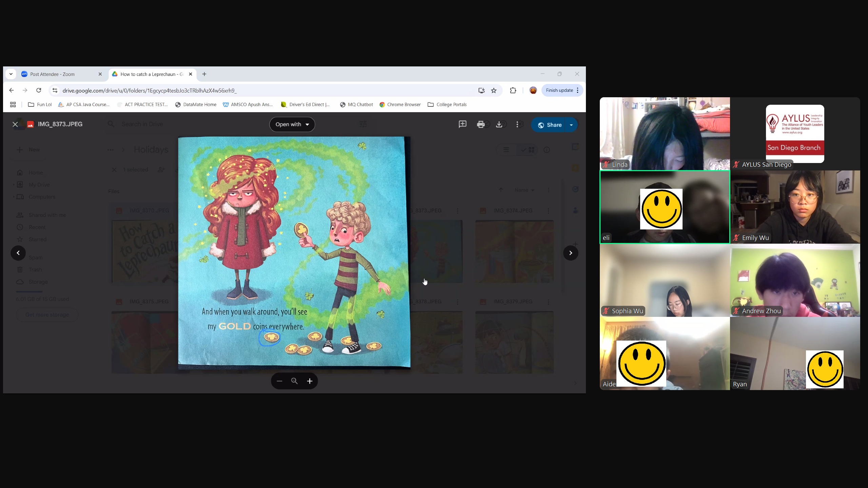Open the tab search dropdown
Screen dimensions: 868x488
pyautogui.click(x=11, y=74)
